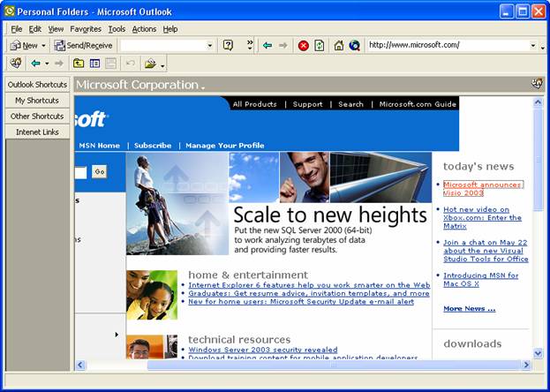Open Microsoft Security Update e-mail alert link
550x392 pixels.
coord(301,302)
